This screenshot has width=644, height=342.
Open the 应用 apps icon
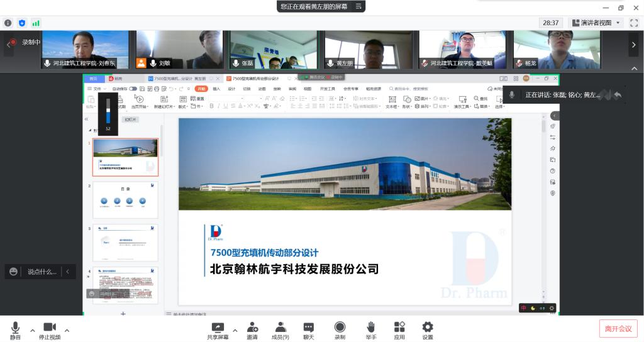click(x=399, y=330)
